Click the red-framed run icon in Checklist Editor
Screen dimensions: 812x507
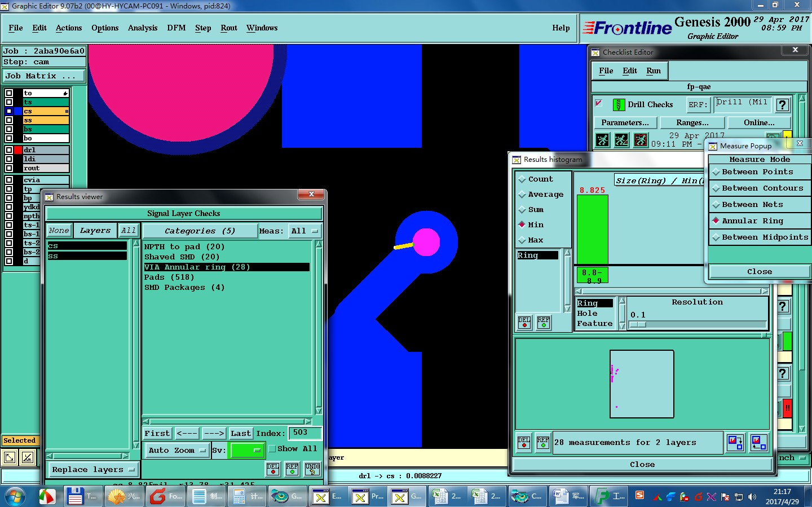[641, 140]
